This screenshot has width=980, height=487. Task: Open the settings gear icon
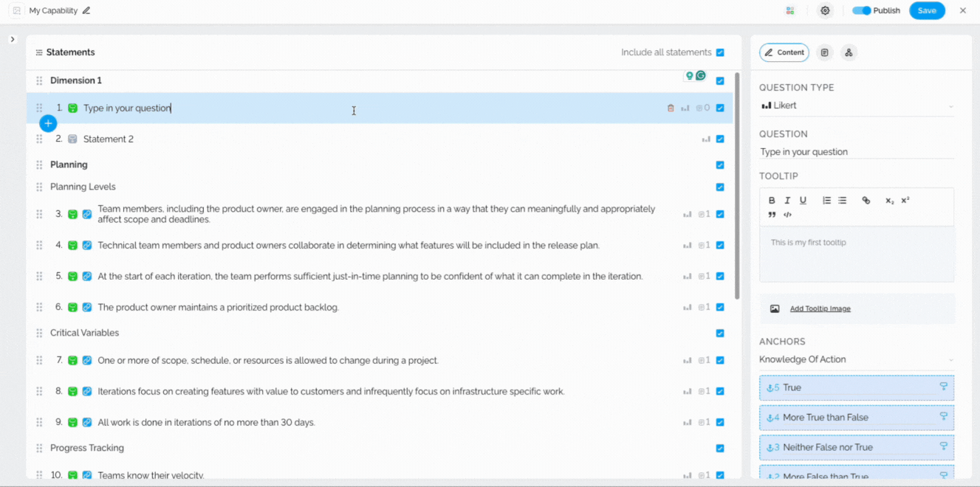825,11
